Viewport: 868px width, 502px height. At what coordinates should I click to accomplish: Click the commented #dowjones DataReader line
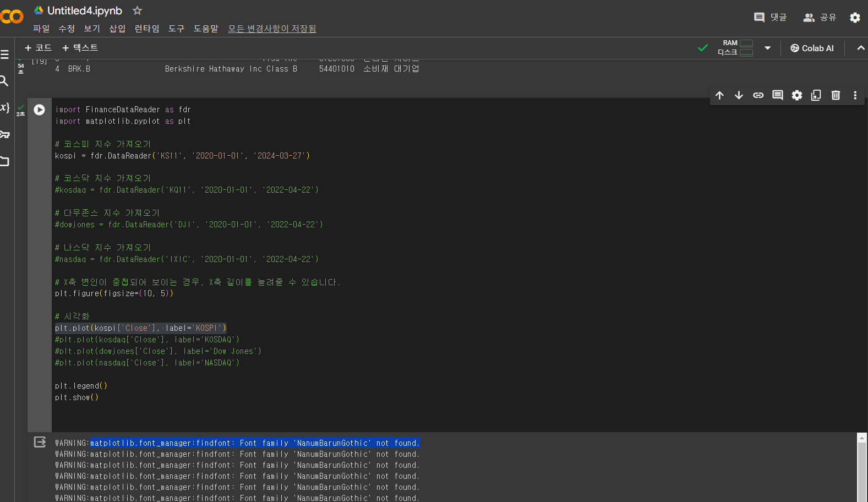pyautogui.click(x=189, y=225)
